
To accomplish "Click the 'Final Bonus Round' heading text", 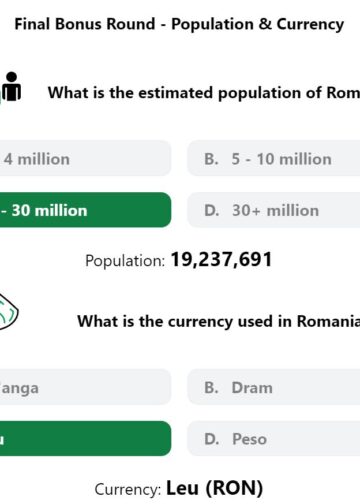I will [85, 24].
